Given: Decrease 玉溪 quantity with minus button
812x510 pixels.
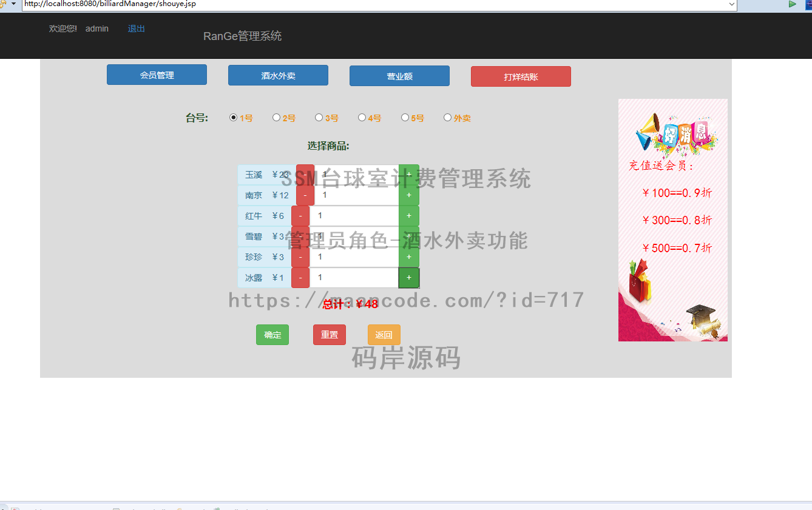Looking at the screenshot, I should point(305,175).
